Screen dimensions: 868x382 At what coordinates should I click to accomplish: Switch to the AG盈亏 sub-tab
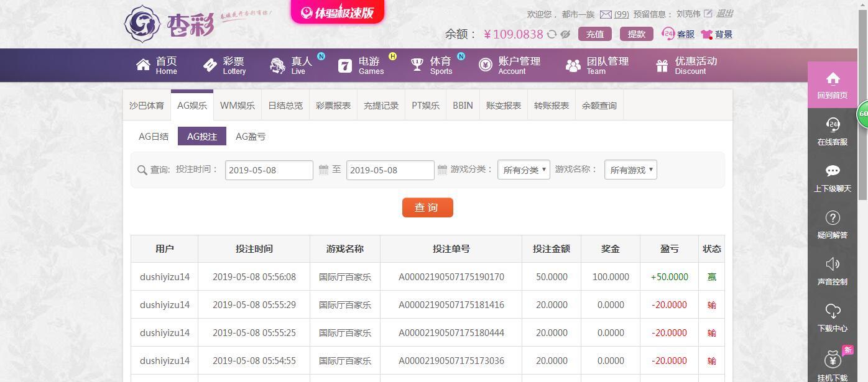[x=250, y=136]
